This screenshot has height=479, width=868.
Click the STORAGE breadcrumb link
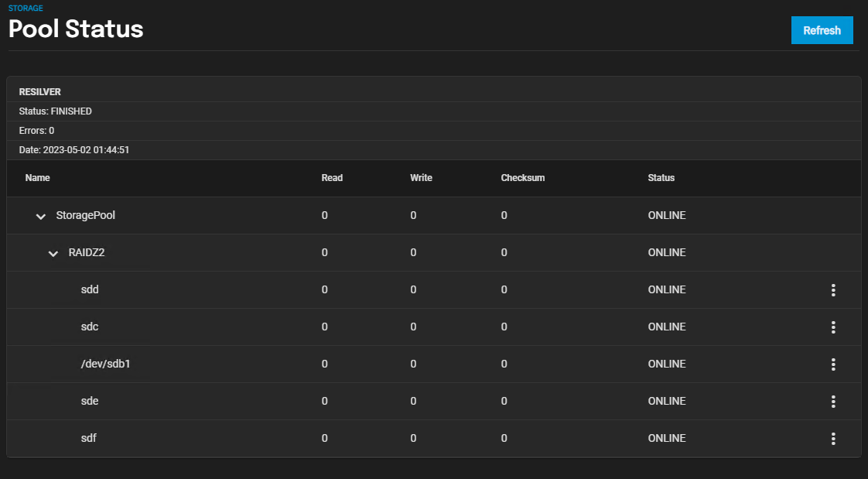tap(26, 8)
